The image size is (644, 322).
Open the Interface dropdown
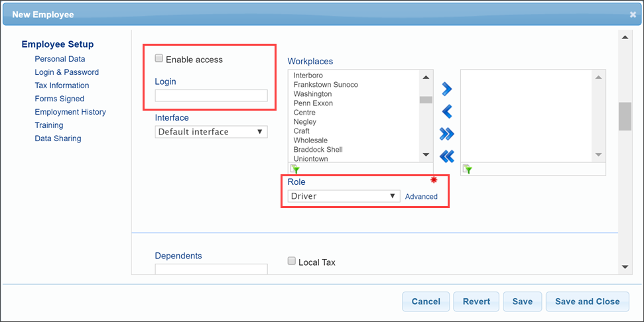[x=211, y=132]
